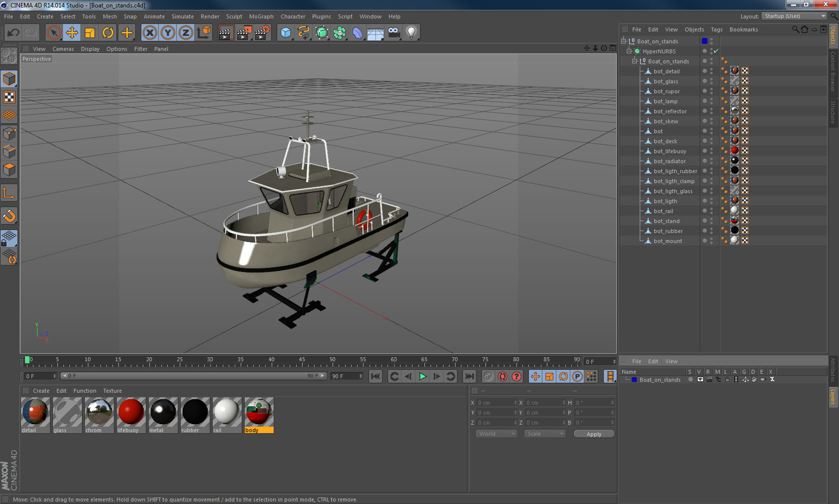
Task: Add a Camera object
Action: [394, 33]
